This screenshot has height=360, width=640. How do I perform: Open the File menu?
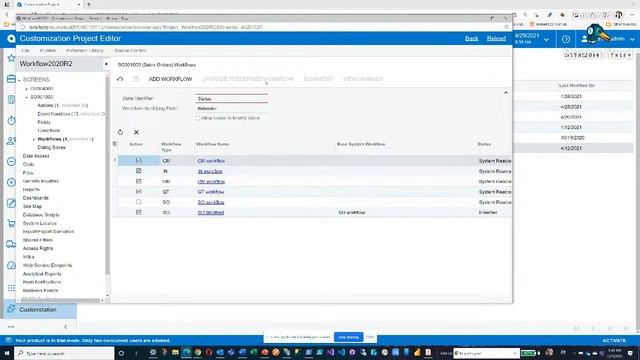click(25, 51)
